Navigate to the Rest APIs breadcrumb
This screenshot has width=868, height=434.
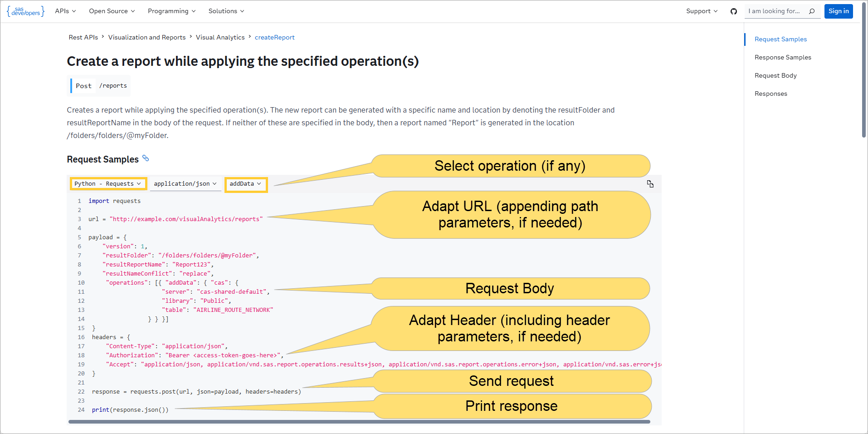tap(83, 37)
